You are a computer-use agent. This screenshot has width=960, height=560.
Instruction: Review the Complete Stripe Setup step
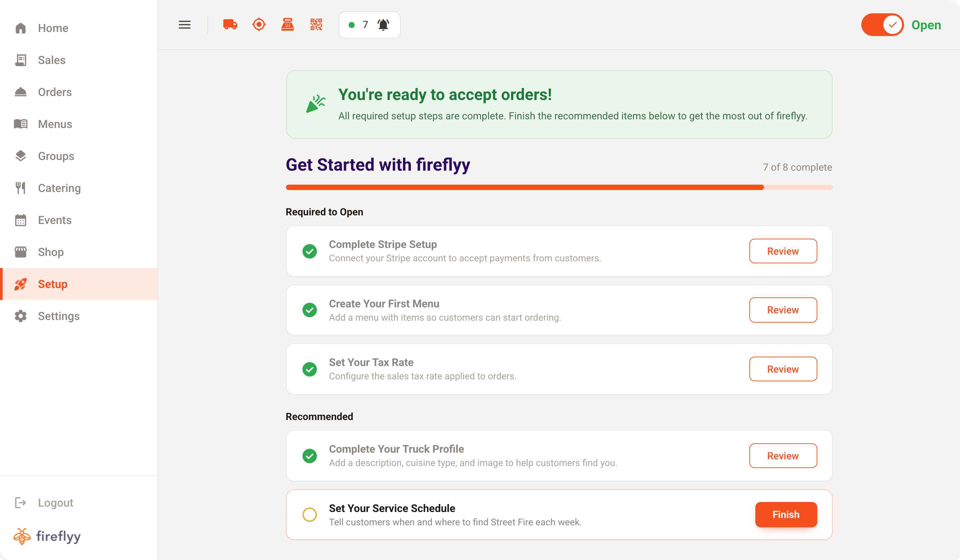pyautogui.click(x=783, y=251)
